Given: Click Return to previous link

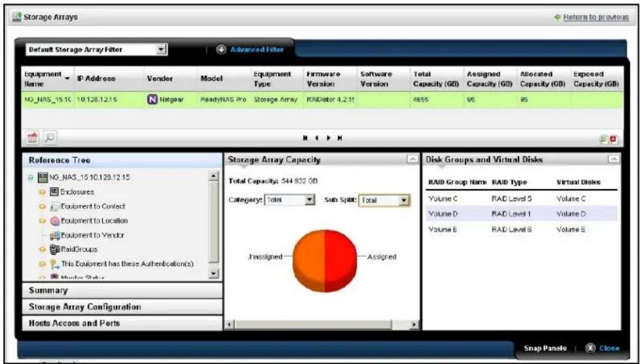Looking at the screenshot, I should [x=596, y=17].
